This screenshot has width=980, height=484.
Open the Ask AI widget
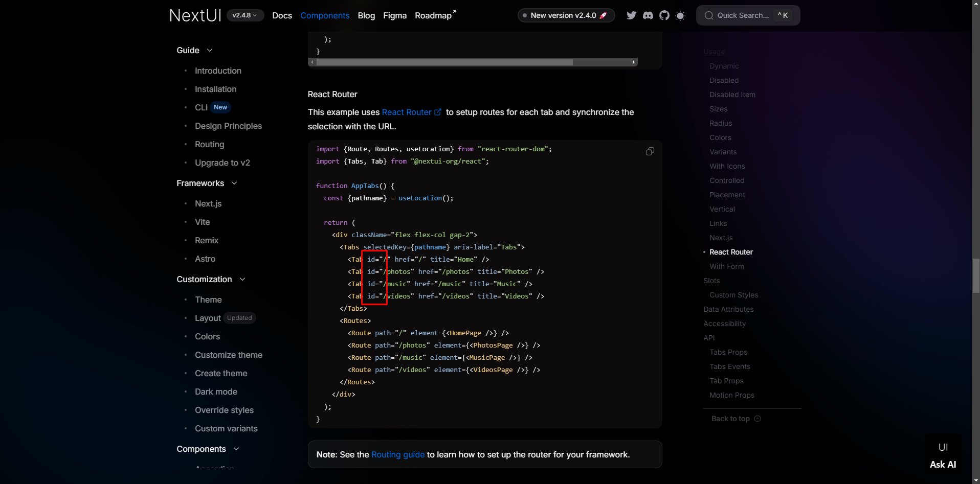(x=943, y=455)
